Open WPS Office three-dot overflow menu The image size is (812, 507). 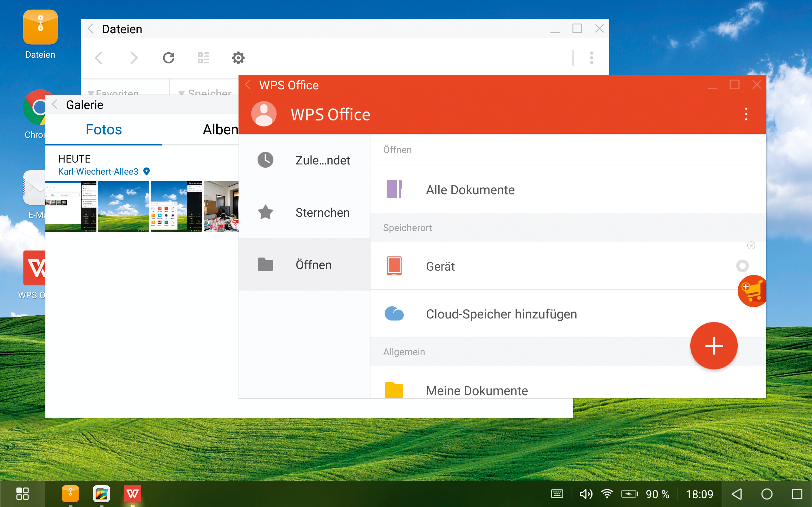click(x=746, y=114)
